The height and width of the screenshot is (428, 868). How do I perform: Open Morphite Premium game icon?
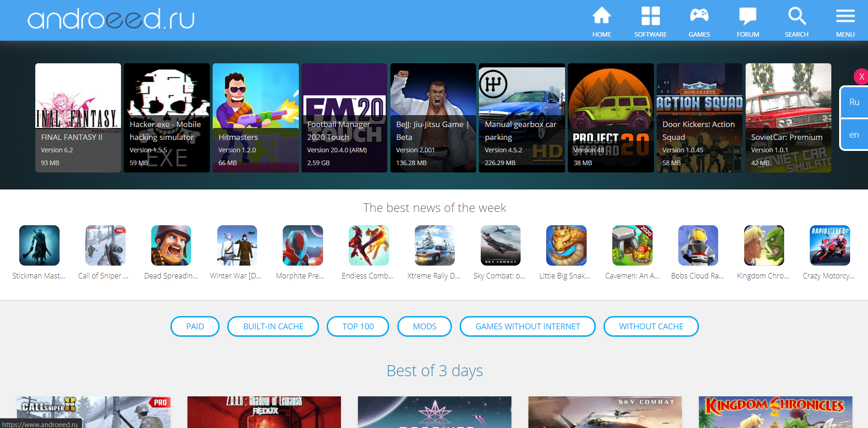coord(303,245)
